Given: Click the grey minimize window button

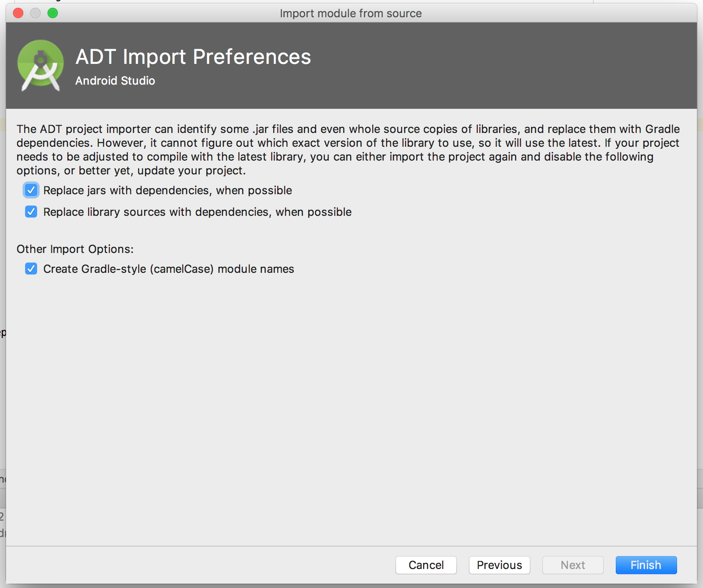Looking at the screenshot, I should coord(35,13).
